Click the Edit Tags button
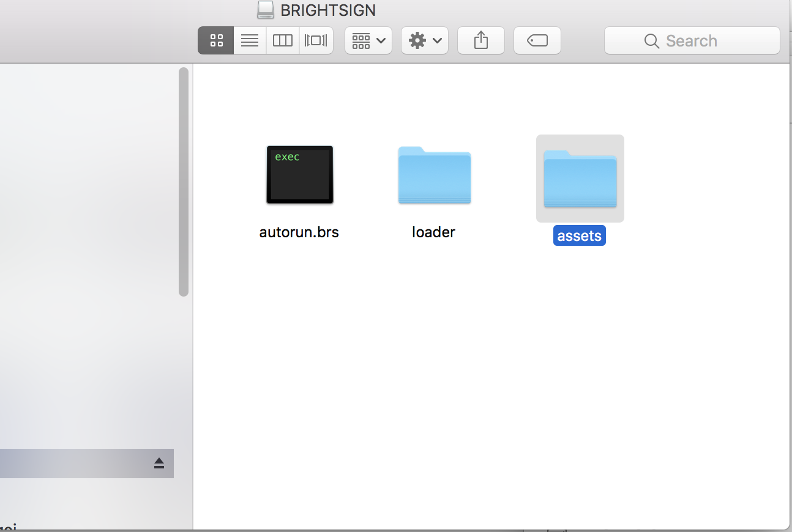This screenshot has width=792, height=532. [x=537, y=41]
